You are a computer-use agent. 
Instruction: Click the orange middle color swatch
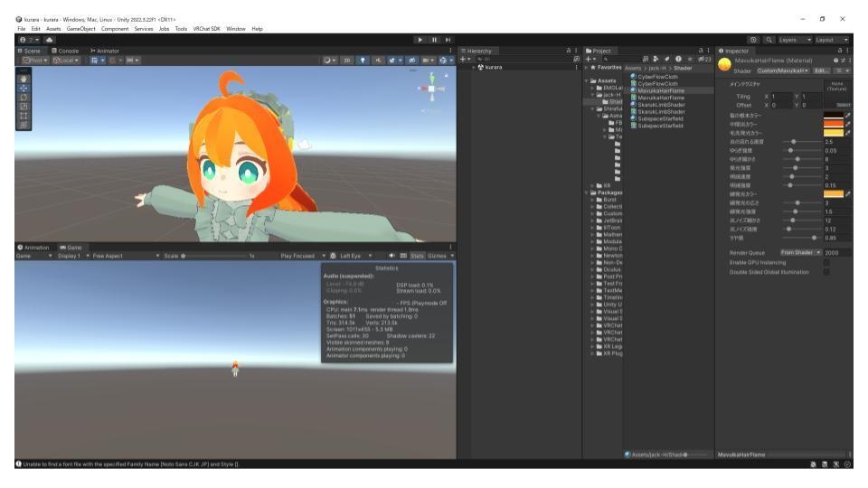tap(833, 124)
